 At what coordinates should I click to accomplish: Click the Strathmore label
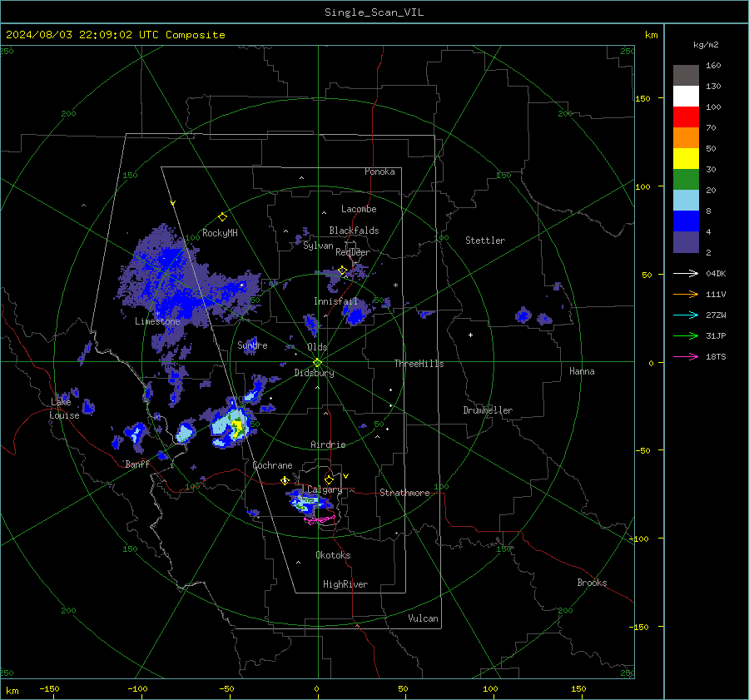404,493
